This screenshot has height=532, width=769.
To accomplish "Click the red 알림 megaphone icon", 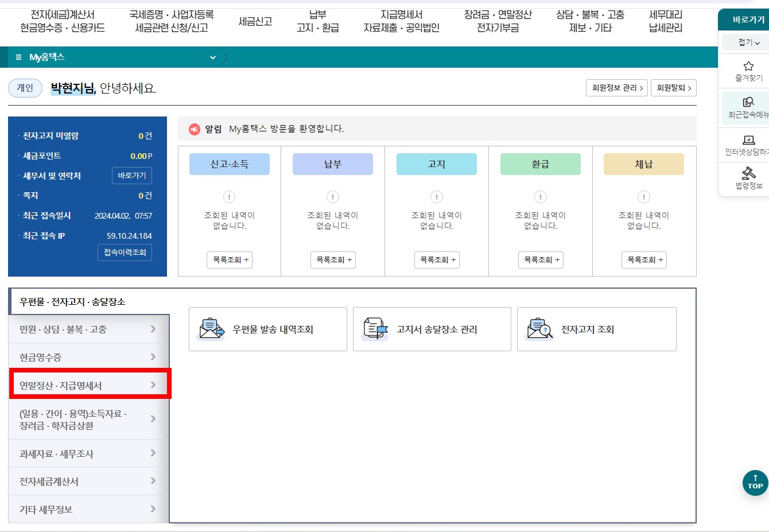I will pos(194,129).
